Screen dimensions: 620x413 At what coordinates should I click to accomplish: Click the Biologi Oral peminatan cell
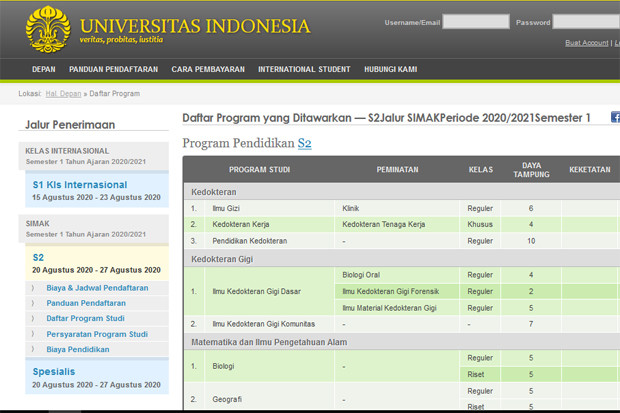(397, 275)
